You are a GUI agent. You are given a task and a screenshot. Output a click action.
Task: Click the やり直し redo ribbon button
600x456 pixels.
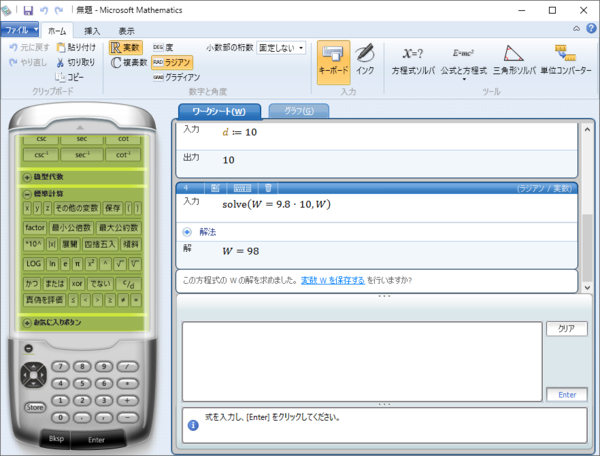[28, 62]
